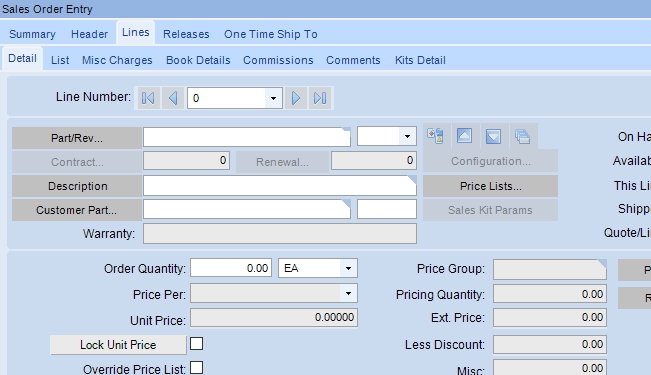Click the stacked windows icon beside Part/Rev
Viewport: 651px width, 375px height.
pyautogui.click(x=522, y=136)
